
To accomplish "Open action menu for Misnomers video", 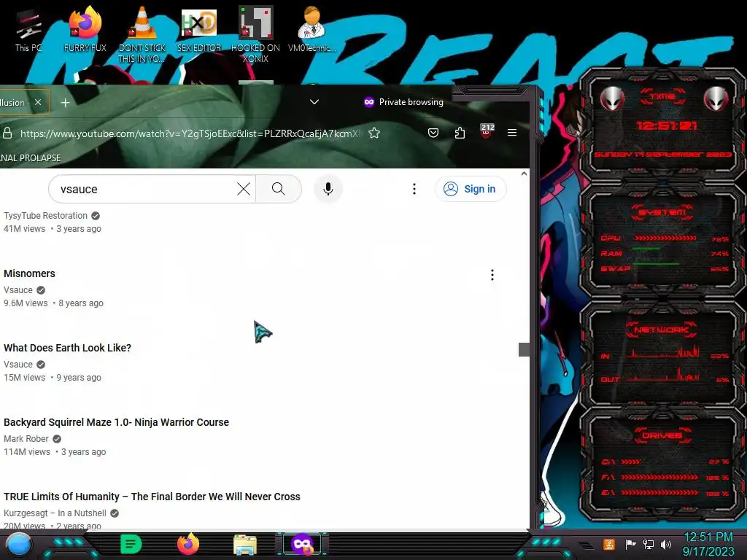I will 492,275.
